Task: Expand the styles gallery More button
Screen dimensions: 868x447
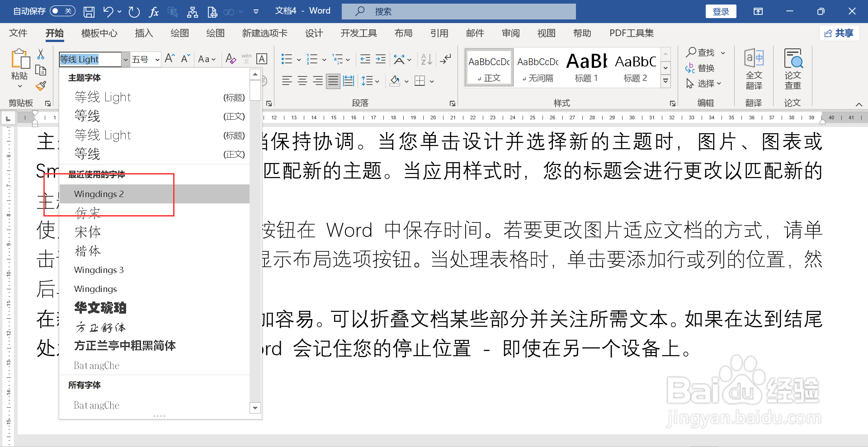Action: tap(665, 81)
